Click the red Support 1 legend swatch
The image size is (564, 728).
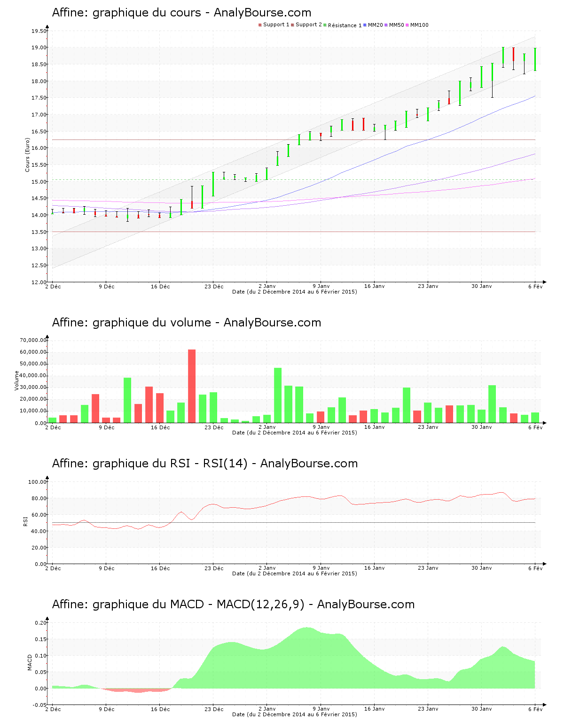tap(260, 25)
